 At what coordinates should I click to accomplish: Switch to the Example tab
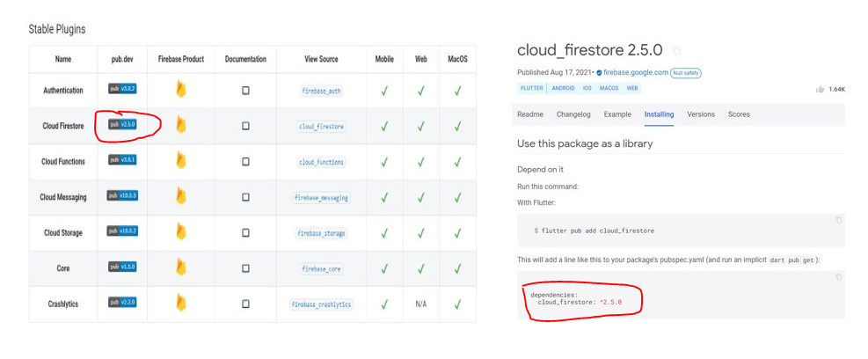tap(617, 114)
